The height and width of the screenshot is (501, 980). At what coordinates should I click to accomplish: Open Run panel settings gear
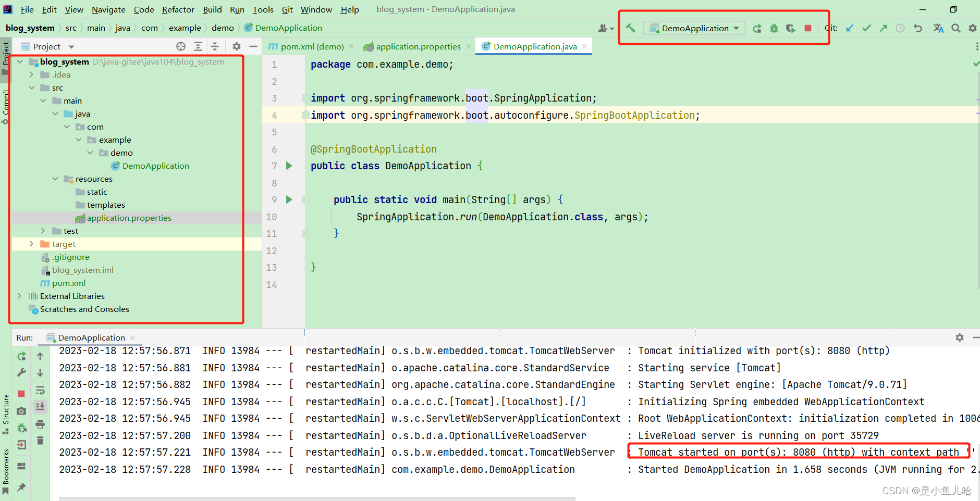pos(960,337)
